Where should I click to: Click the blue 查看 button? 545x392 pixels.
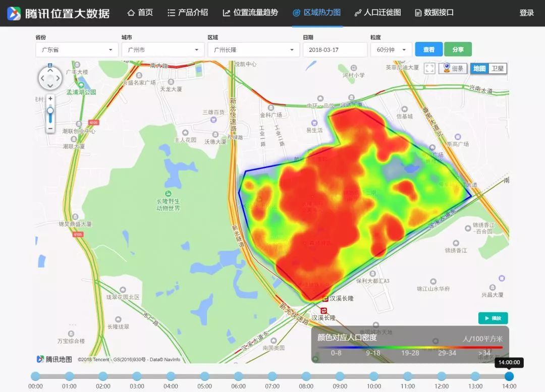pyautogui.click(x=428, y=49)
